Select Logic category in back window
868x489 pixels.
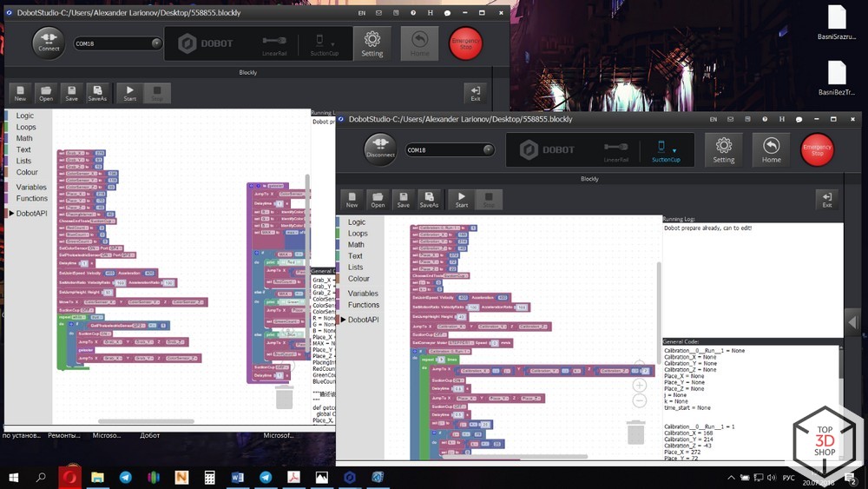click(x=25, y=116)
